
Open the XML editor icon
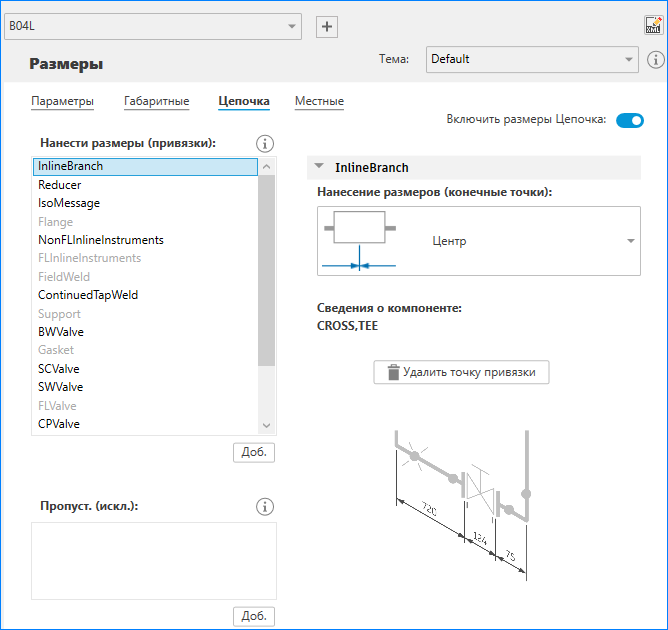click(653, 27)
